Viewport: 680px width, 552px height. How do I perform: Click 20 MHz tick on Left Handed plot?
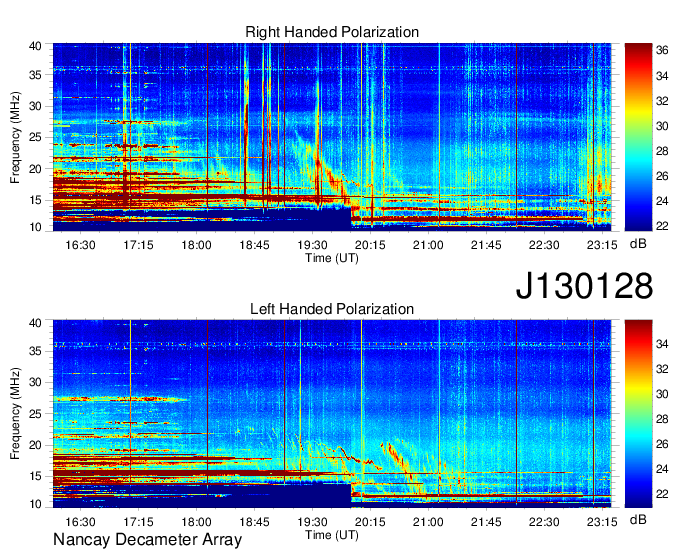click(x=35, y=445)
